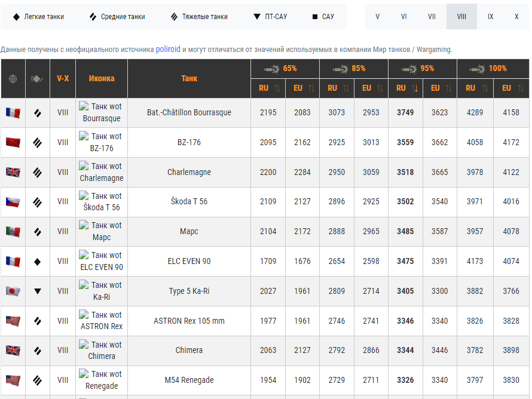This screenshot has height=399, width=532.
Task: Click the Japanese flag in Type 5 Ka-Ri row
Action: 13,291
